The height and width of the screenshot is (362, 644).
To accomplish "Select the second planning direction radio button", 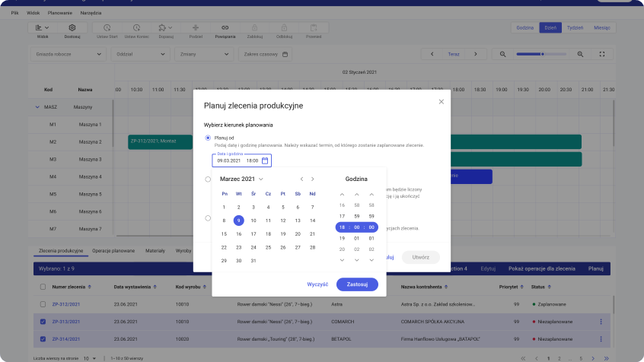I will click(x=208, y=179).
